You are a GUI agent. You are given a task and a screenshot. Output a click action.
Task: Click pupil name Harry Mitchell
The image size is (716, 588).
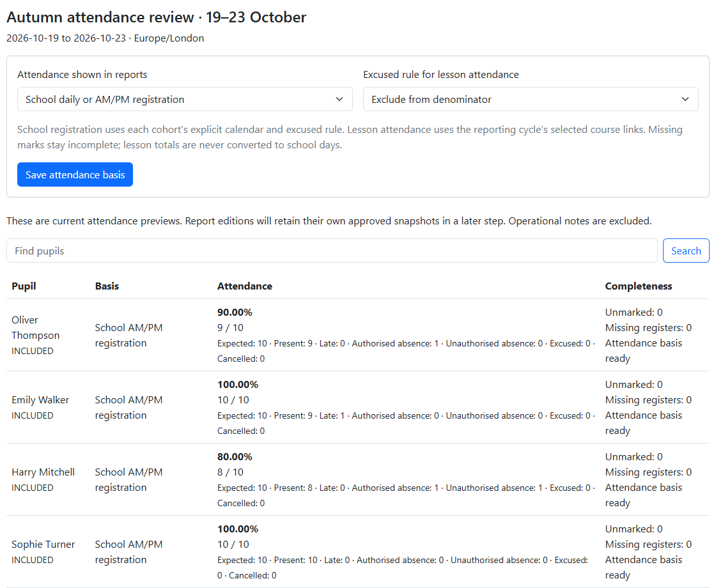pyautogui.click(x=43, y=472)
